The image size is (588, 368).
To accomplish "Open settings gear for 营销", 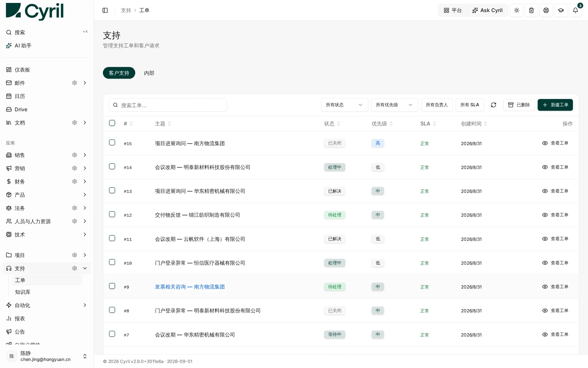I will (x=75, y=168).
